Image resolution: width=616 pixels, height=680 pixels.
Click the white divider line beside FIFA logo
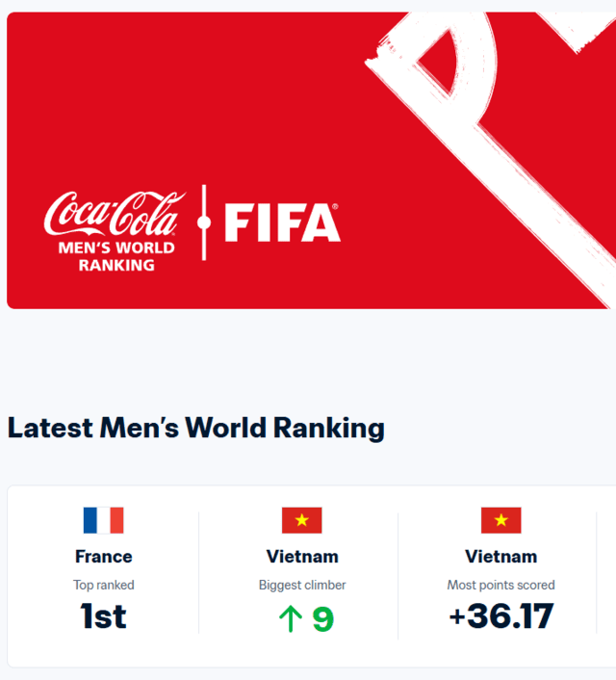coord(203,222)
